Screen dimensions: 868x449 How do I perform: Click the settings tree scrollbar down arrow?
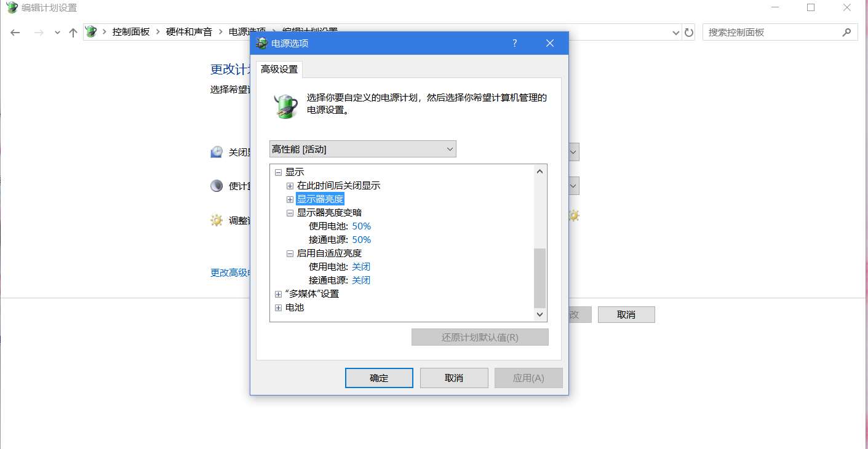coord(540,314)
